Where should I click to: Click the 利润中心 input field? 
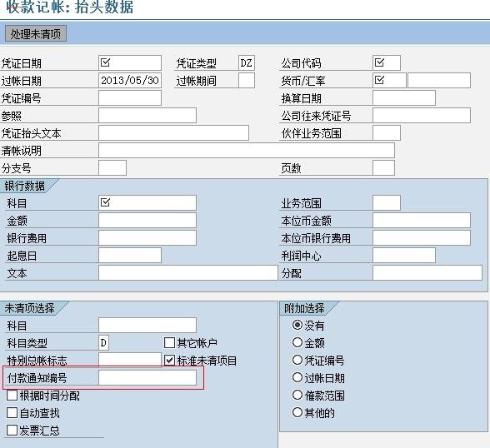404,255
